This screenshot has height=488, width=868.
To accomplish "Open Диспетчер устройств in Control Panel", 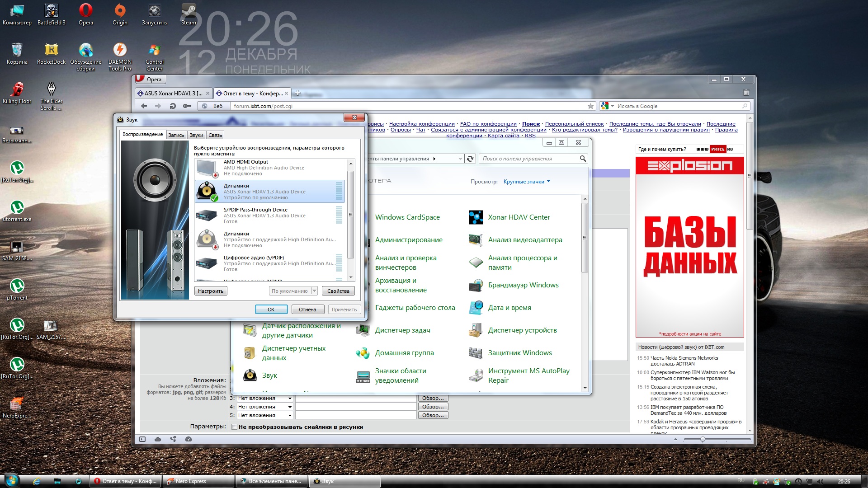I will [513, 330].
